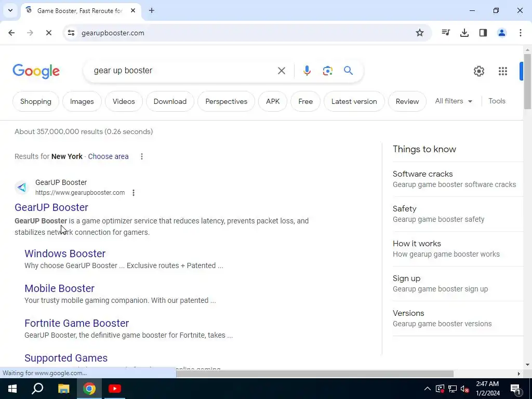Select the Review filter chip
The image size is (532, 399).
tap(407, 101)
